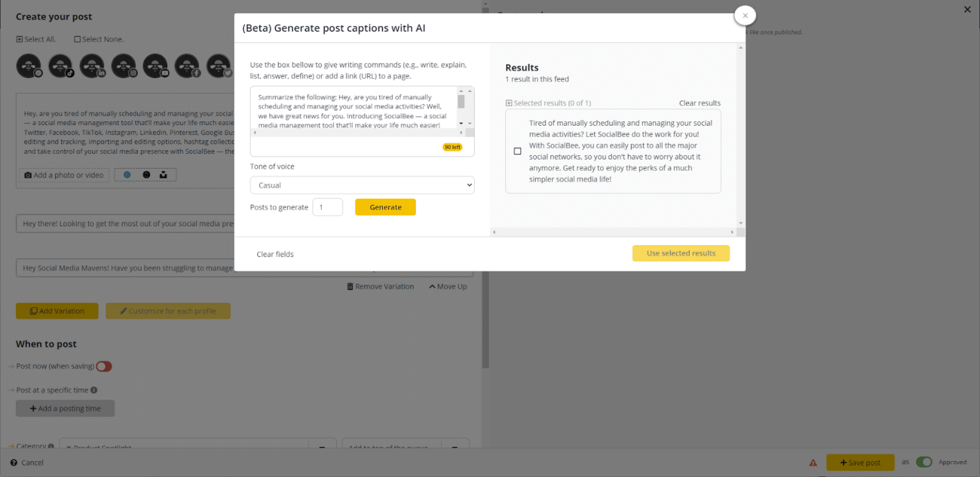Toggle the Approved status switch
980x477 pixels.
coord(924,462)
